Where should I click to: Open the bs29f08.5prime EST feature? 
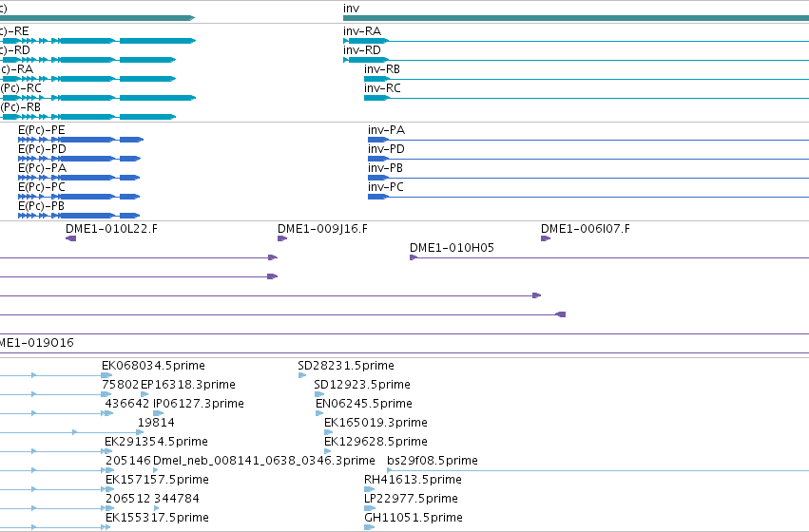(598, 470)
